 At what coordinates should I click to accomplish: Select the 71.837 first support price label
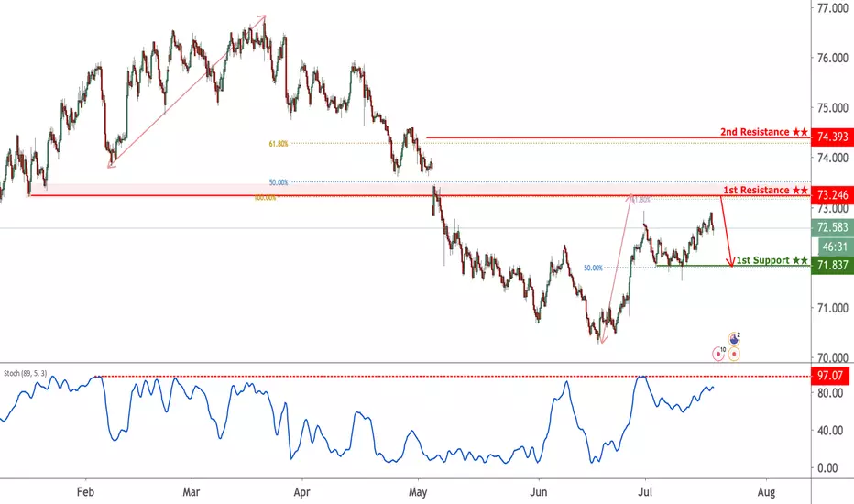click(832, 266)
